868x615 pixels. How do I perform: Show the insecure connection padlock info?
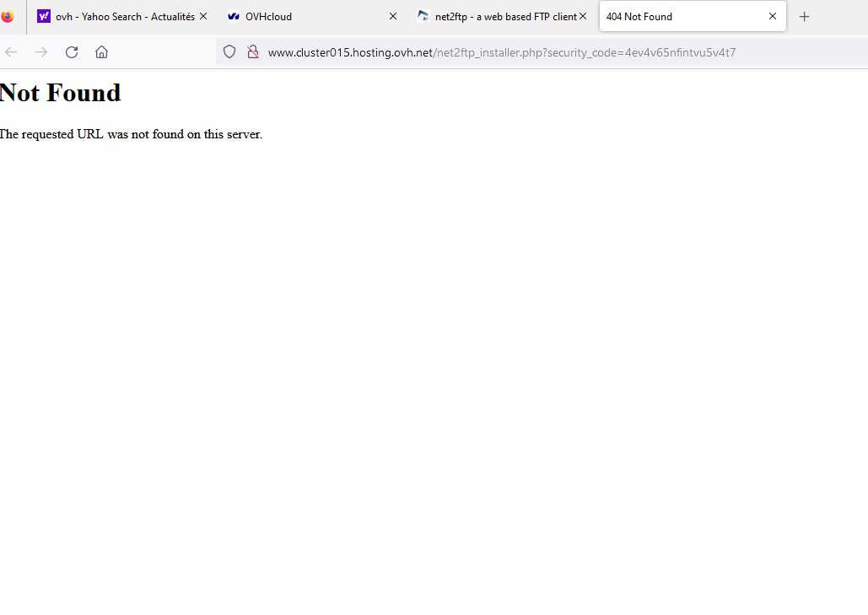[252, 52]
